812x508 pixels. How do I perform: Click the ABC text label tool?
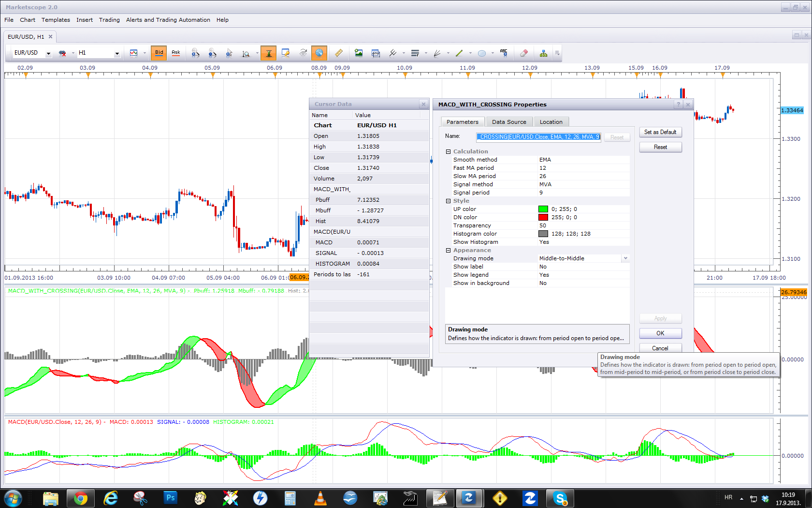(x=504, y=53)
